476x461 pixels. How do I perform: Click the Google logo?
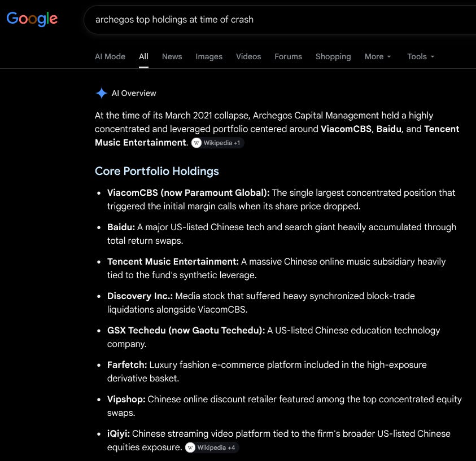[32, 19]
